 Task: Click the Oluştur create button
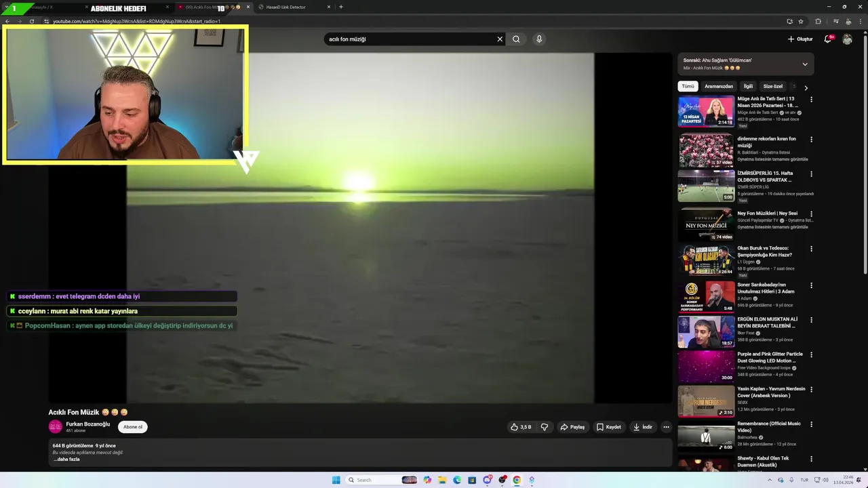coord(800,39)
